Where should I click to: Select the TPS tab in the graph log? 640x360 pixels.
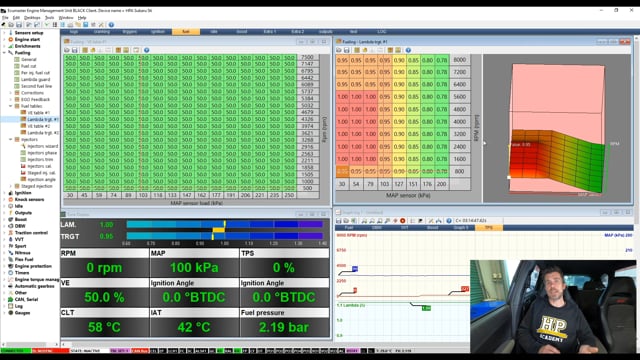click(489, 228)
